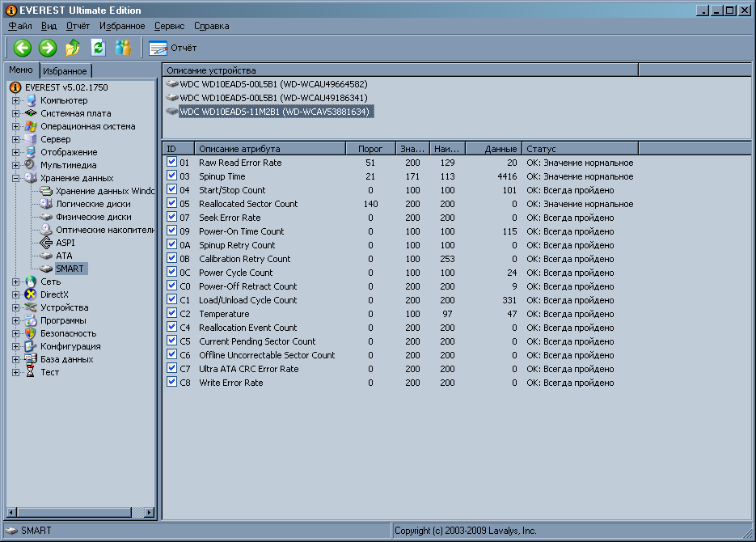
Task: Expand the Сеть tree node
Action: pyautogui.click(x=16, y=282)
